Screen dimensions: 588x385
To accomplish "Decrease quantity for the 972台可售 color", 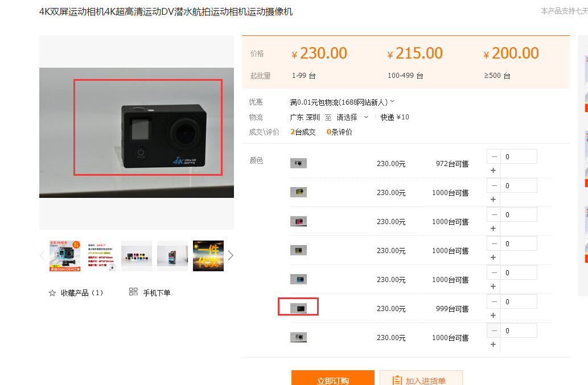I will [494, 156].
